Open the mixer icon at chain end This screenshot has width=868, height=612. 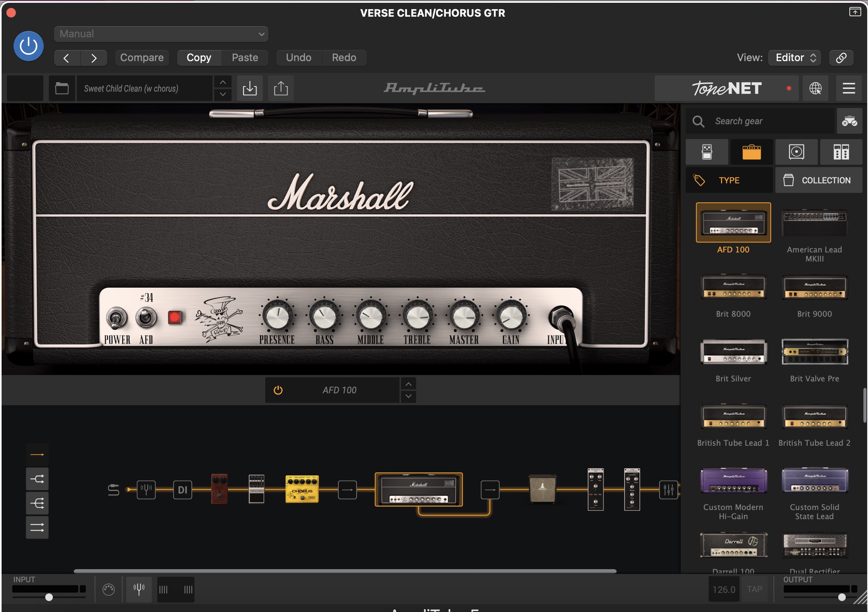[x=669, y=490]
